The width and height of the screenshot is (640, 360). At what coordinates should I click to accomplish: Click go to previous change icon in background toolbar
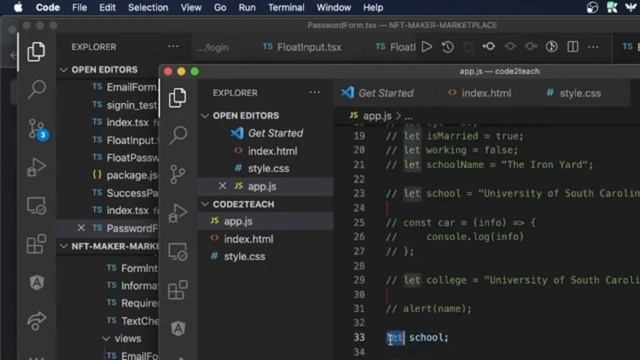[489, 47]
